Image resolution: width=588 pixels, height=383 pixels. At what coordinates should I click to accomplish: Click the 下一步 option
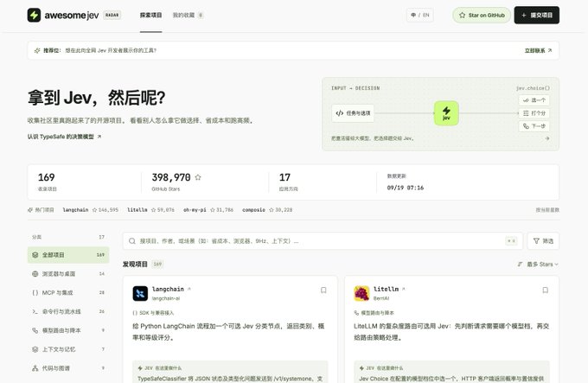[x=534, y=126]
